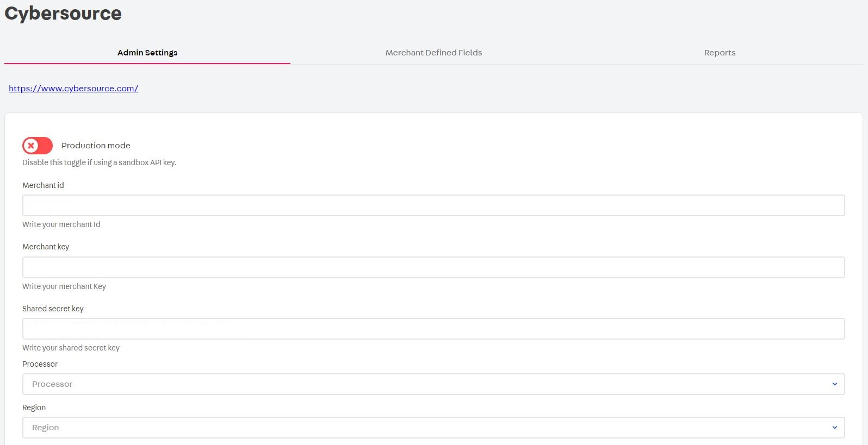This screenshot has height=445, width=868.
Task: Click the Production mode label text
Action: pos(96,146)
